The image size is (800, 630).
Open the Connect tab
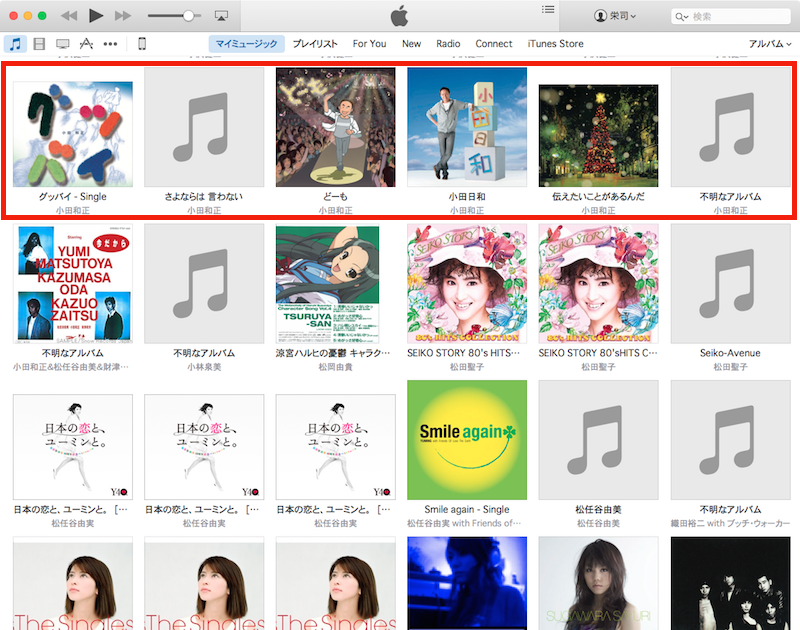pos(493,44)
